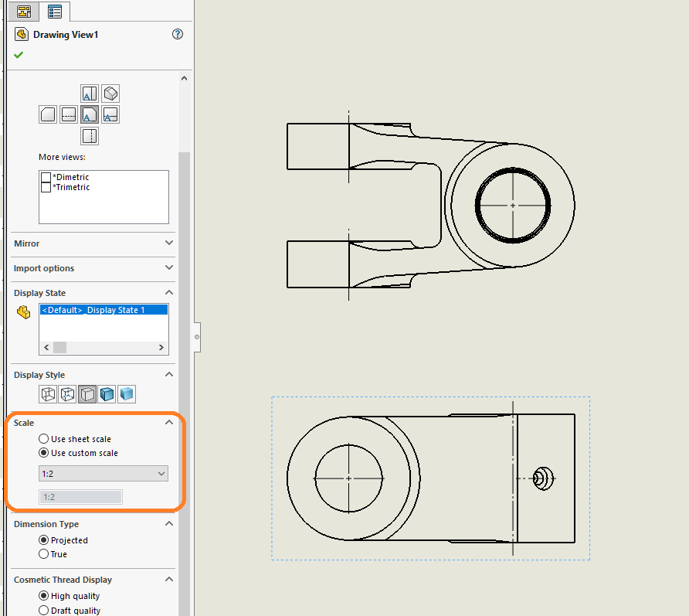Select the Wireframe display style
This screenshot has height=616, width=689.
pyautogui.click(x=48, y=394)
